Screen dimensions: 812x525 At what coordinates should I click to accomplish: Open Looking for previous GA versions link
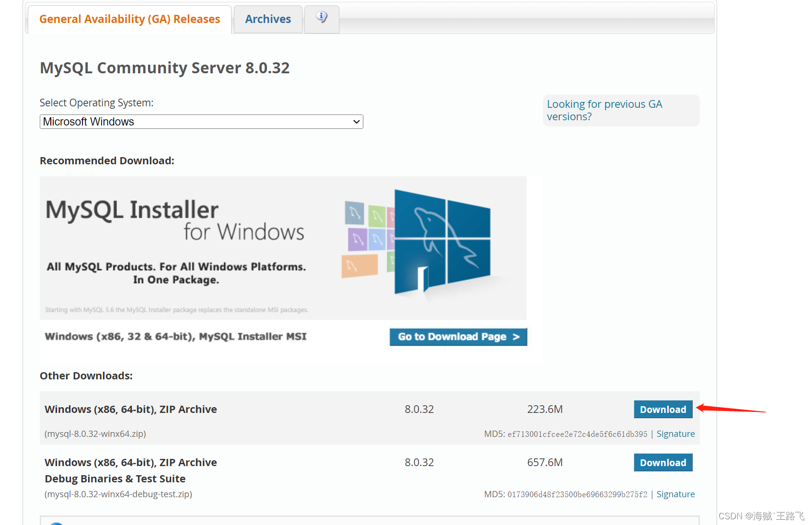(x=604, y=110)
